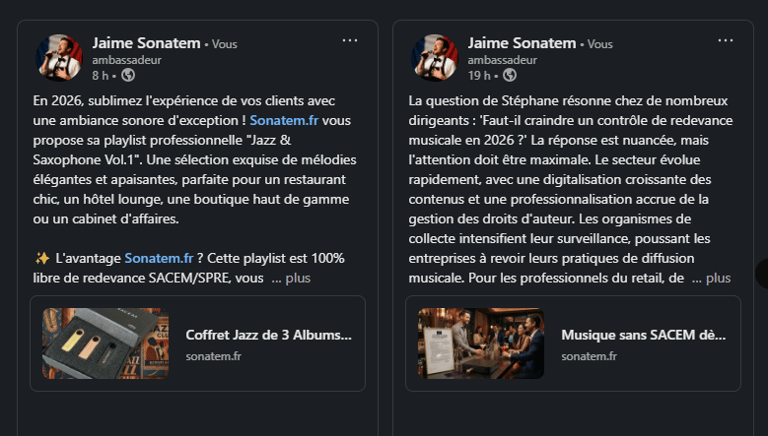This screenshot has height=436, width=768.
Task: Click sonatem.fr domain under Musique sans SACEM card
Action: click(589, 356)
